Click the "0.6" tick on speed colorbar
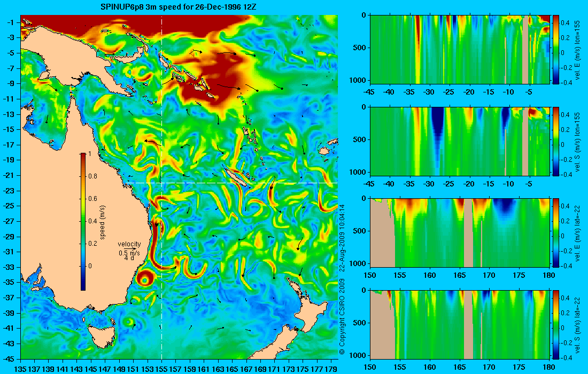 tap(92, 199)
